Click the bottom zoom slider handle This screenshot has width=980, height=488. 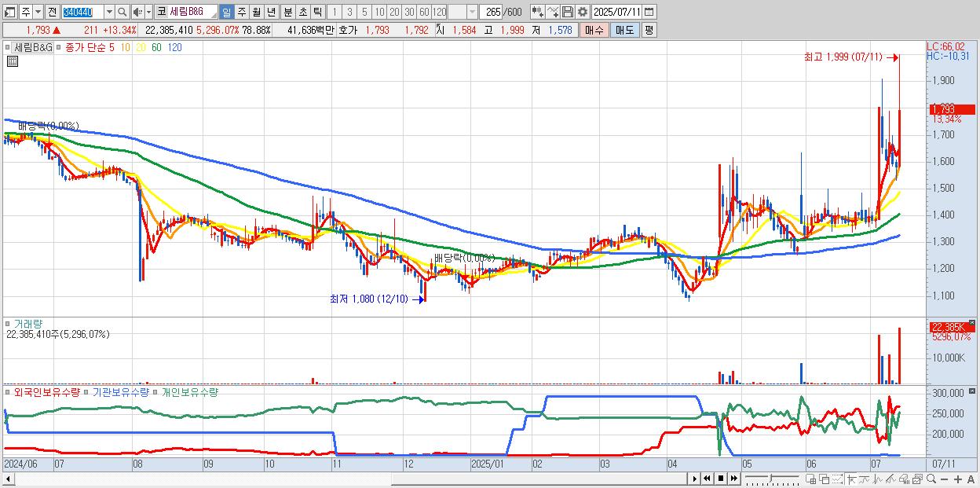(770, 478)
